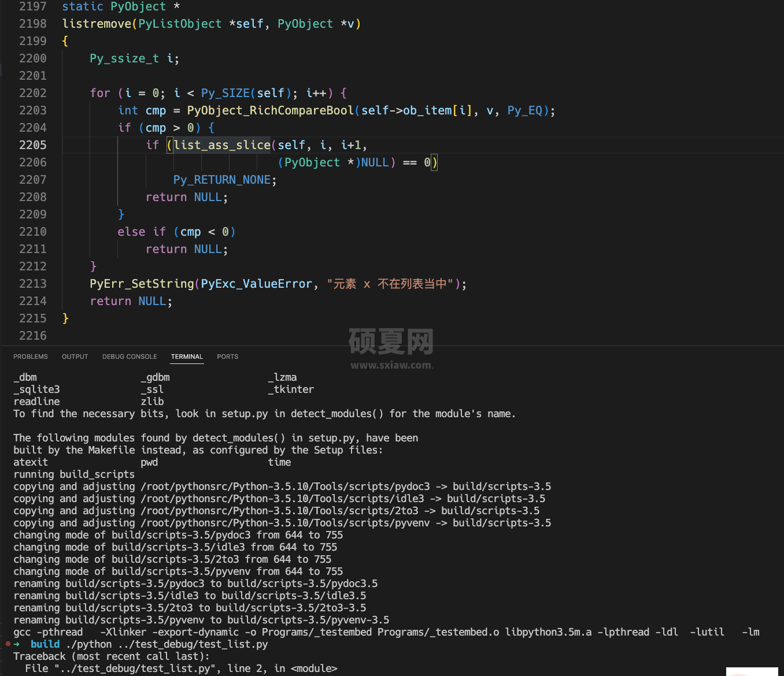Click Py_SIZE macro in the for loop
784x676 pixels.
(225, 93)
